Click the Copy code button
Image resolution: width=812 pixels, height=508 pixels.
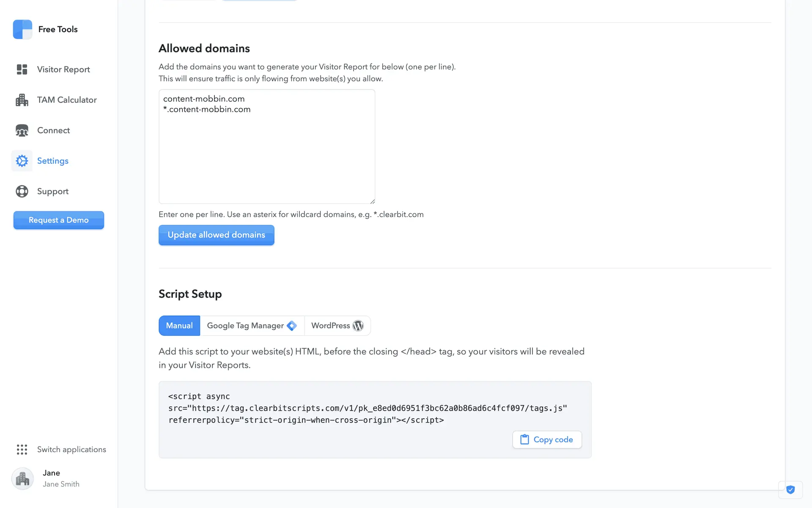tap(547, 439)
